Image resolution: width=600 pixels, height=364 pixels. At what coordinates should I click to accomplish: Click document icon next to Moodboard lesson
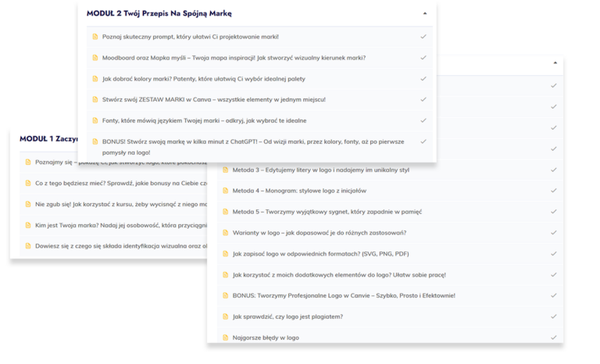point(95,58)
